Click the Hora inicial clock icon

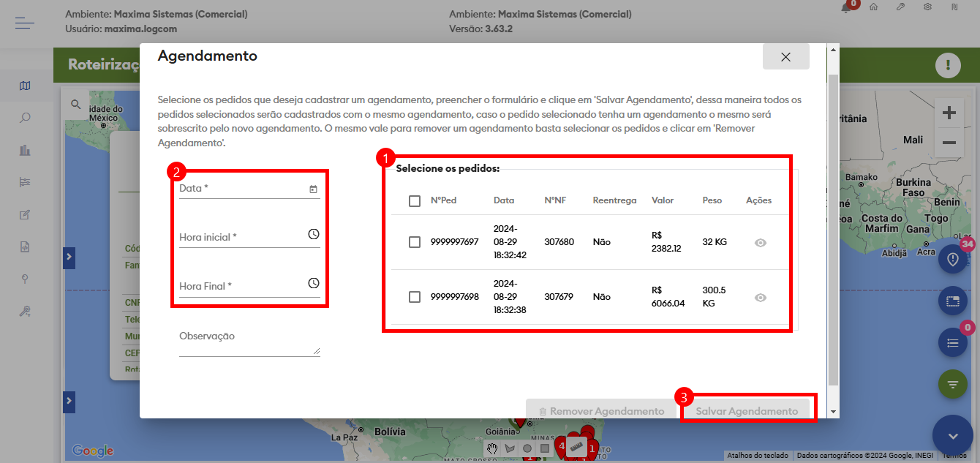(313, 235)
